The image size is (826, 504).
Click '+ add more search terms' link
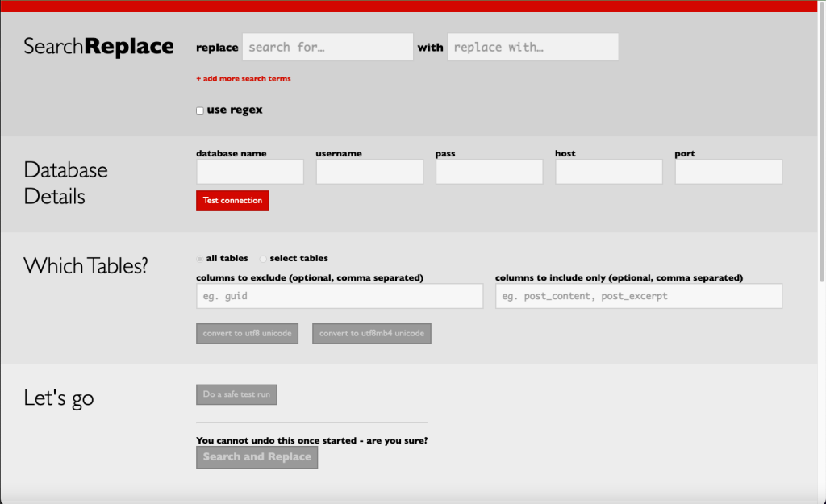244,78
